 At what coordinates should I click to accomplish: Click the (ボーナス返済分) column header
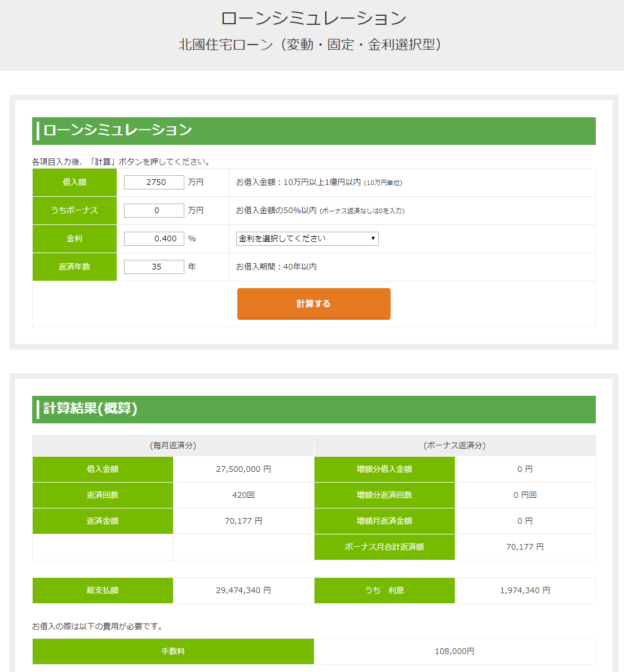coord(454,445)
